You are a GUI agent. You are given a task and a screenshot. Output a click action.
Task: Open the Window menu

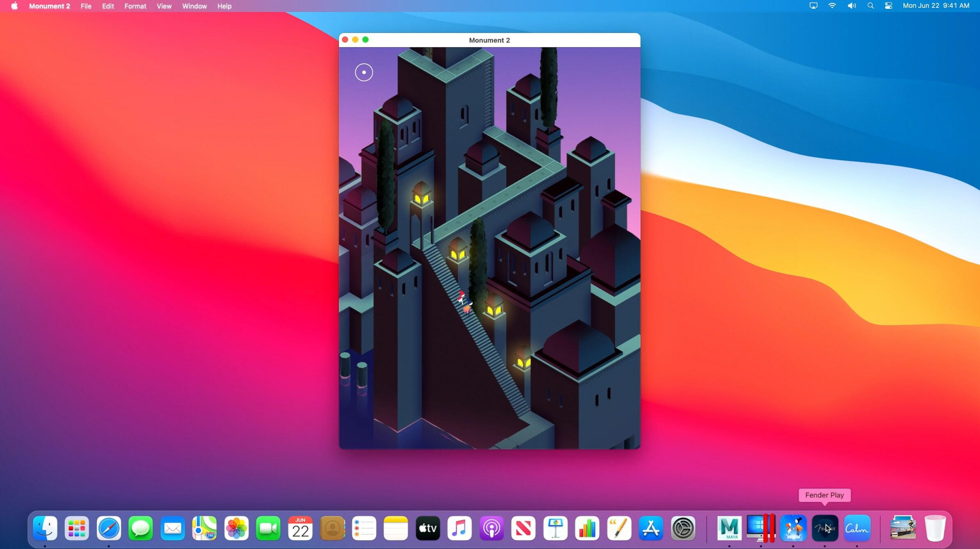point(194,6)
